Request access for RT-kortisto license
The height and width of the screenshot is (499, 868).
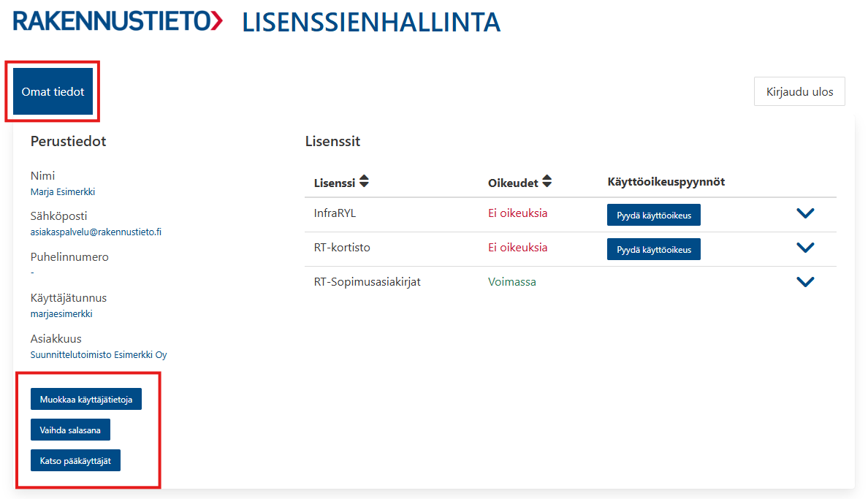click(x=654, y=249)
